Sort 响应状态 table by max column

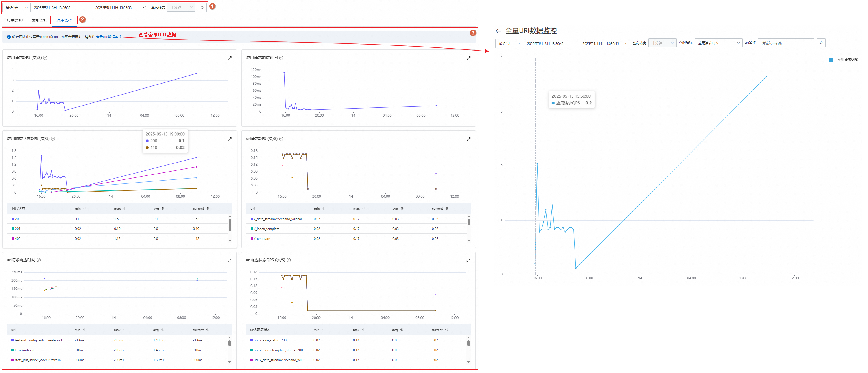point(125,209)
